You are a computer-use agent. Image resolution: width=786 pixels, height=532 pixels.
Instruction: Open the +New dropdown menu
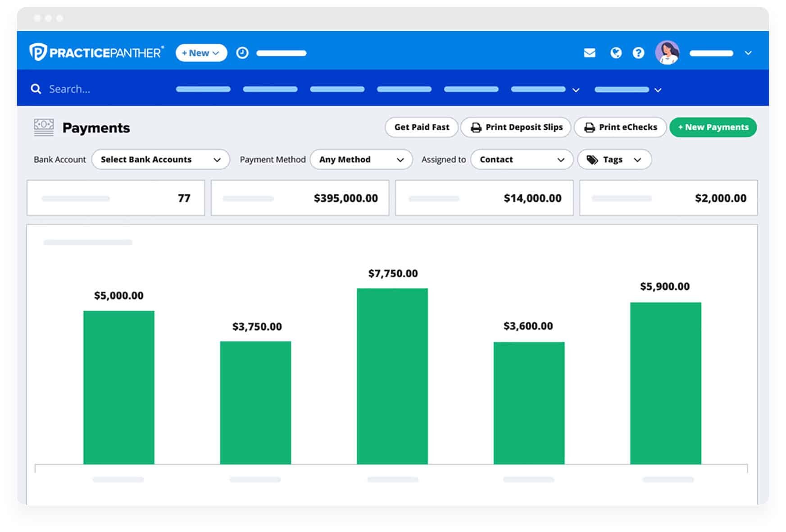coord(201,53)
